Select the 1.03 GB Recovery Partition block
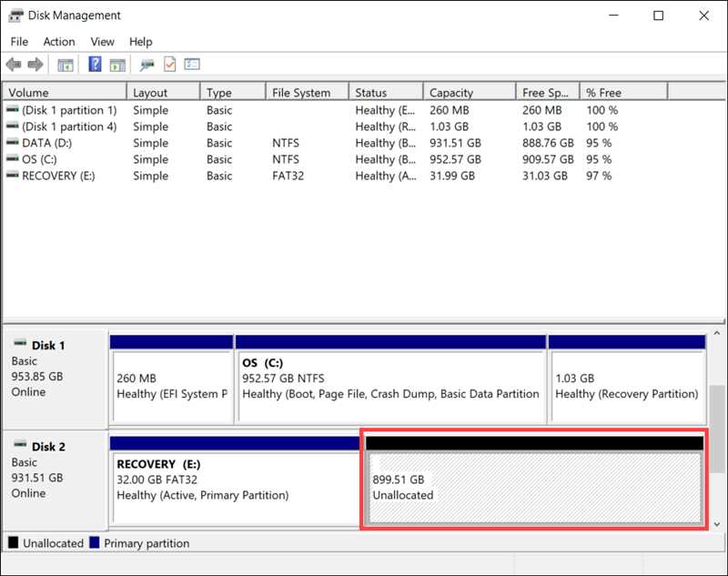Screen dimensions: 728x576 pyautogui.click(x=627, y=379)
